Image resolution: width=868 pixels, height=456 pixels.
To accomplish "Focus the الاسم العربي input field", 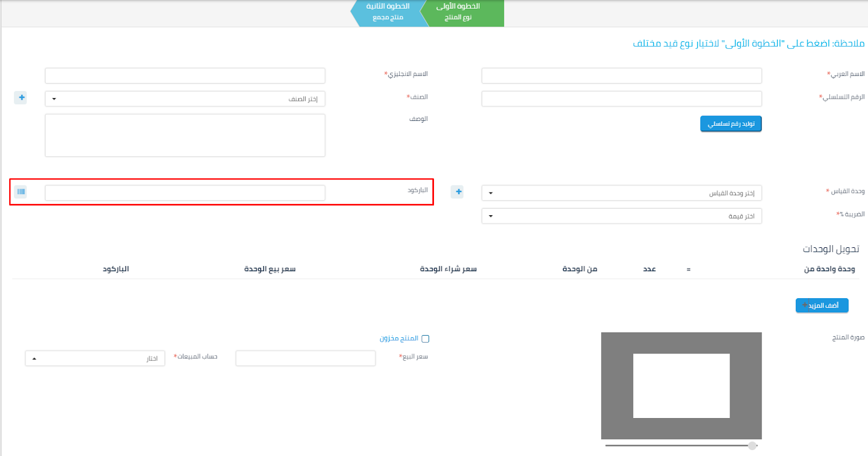I will click(621, 75).
